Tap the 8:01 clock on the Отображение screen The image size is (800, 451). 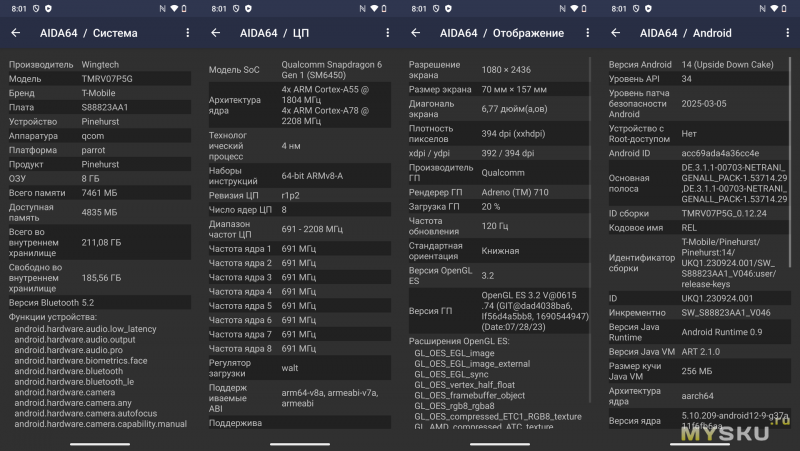pos(419,9)
